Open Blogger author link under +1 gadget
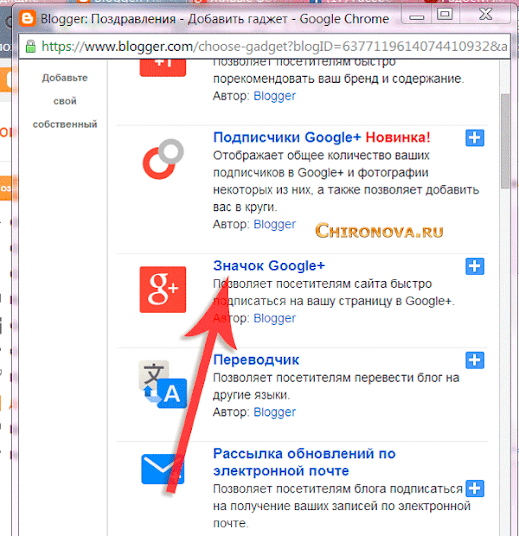This screenshot has height=536, width=519. pos(275,96)
